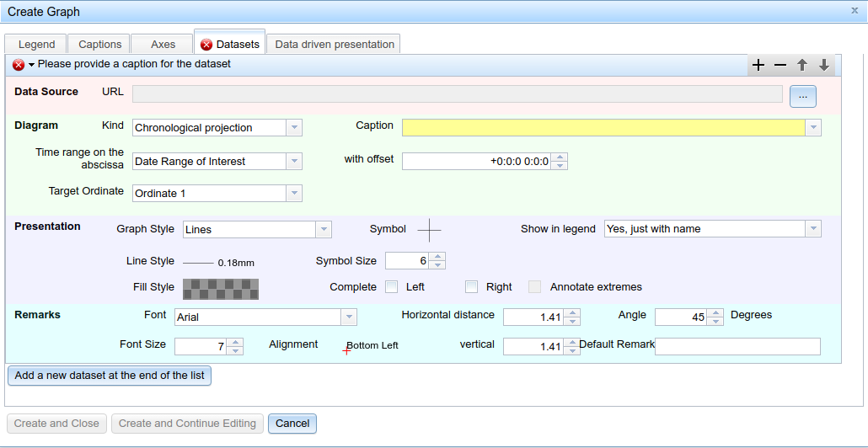Tick the Complete Left checkbox
Image resolution: width=868 pixels, height=448 pixels.
tap(392, 287)
